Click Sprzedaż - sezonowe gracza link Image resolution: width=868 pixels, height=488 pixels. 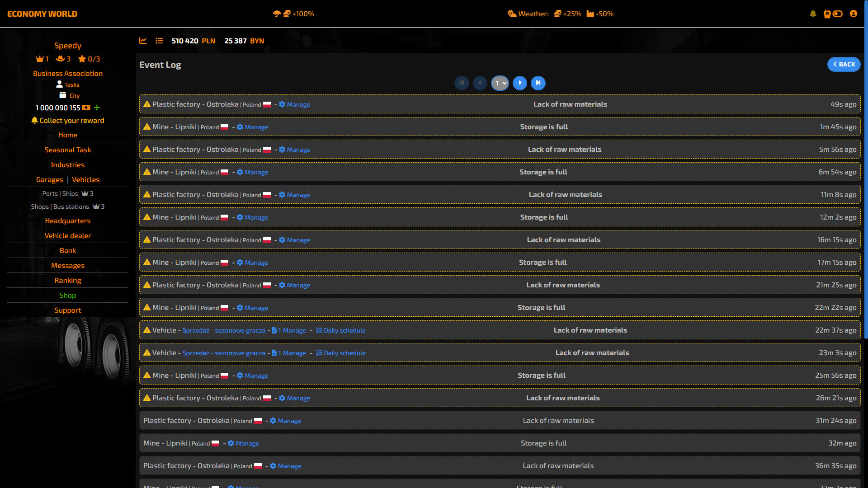point(224,330)
